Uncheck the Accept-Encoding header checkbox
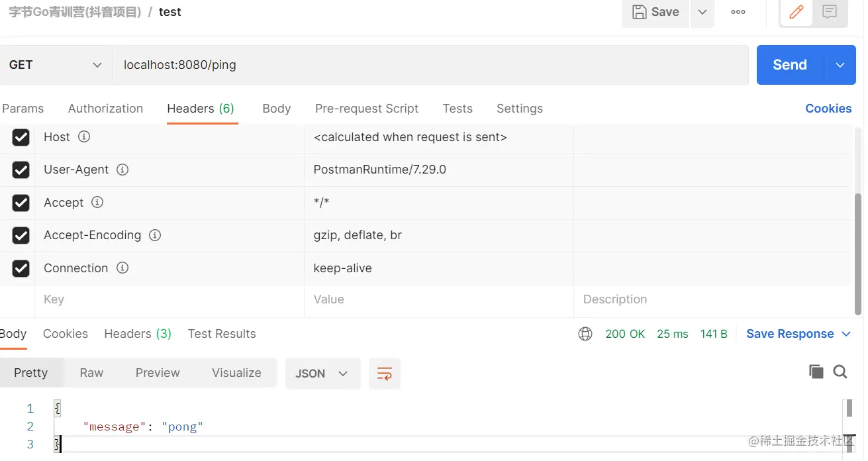 pyautogui.click(x=21, y=235)
